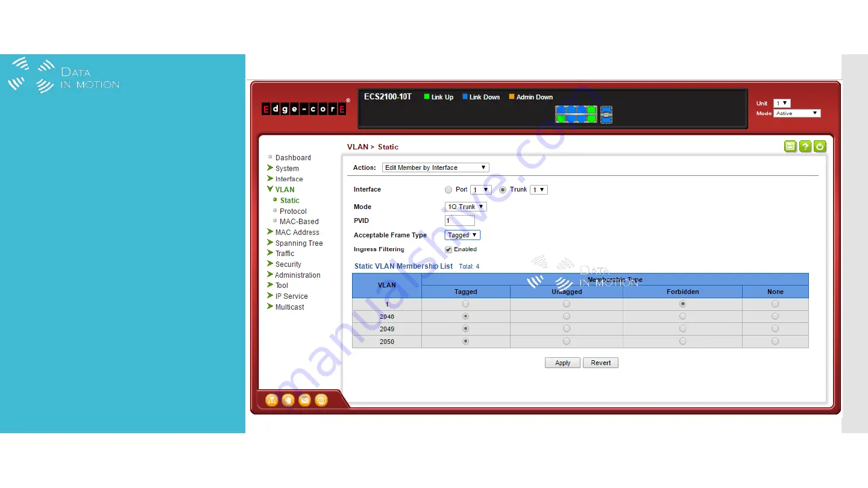Open help with the question mark icon
Viewport: 868px width, 488px height.
[x=805, y=146]
